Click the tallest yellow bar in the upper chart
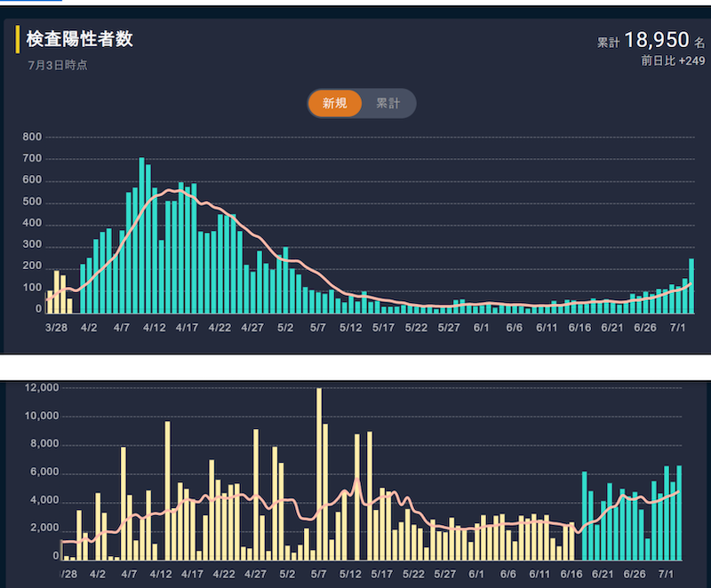 click(x=57, y=292)
